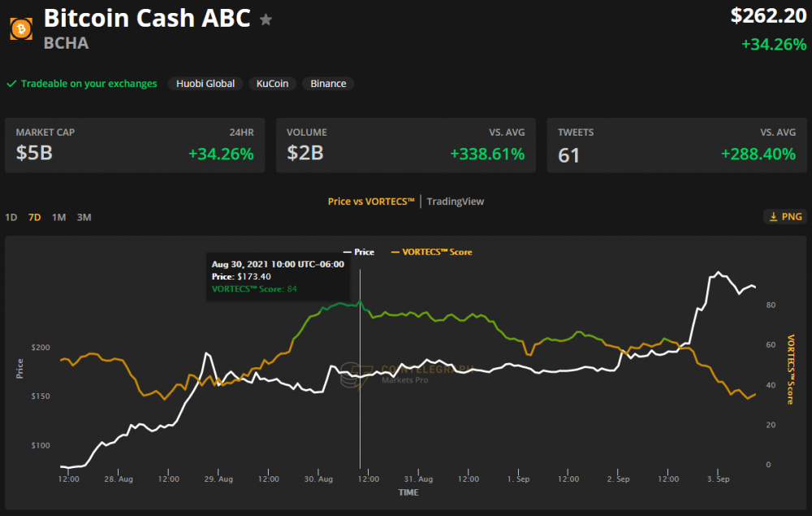
Task: Click the +338.61% volume vs average
Action: click(487, 154)
